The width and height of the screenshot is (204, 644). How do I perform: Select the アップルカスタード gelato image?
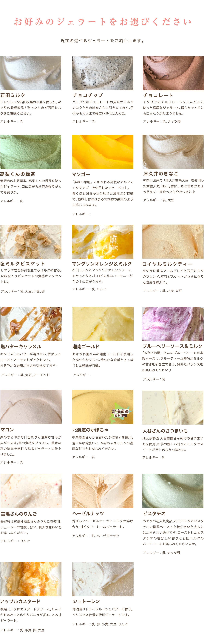click(31, 579)
